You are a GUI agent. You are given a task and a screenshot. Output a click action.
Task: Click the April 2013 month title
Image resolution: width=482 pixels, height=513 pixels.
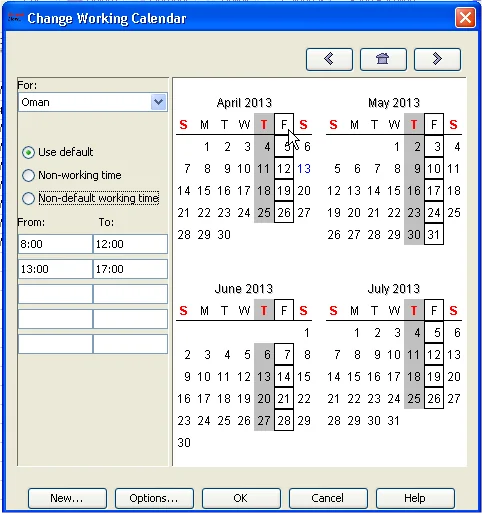click(x=244, y=103)
